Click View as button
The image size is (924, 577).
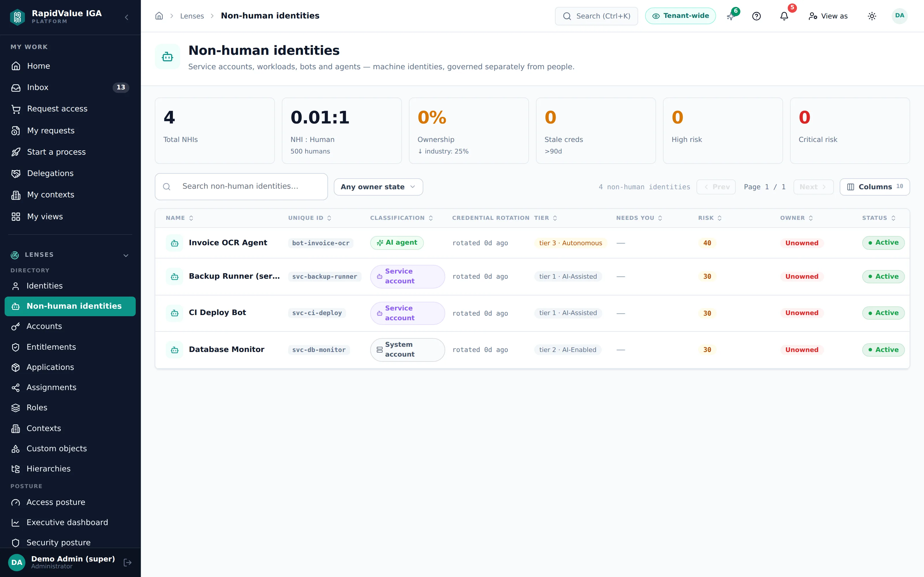(x=828, y=16)
